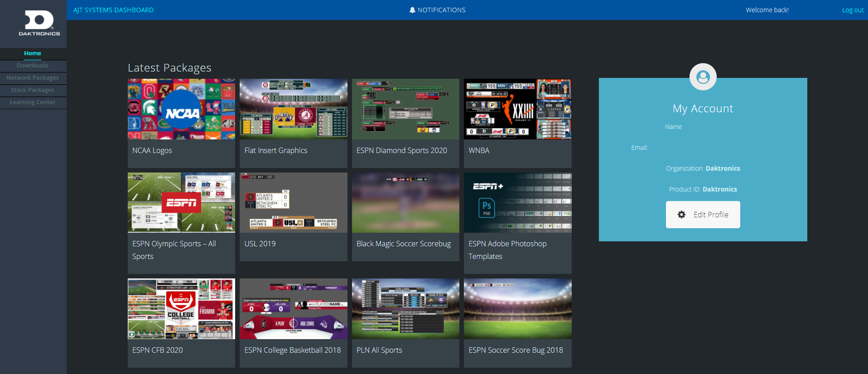Click the user avatar icon above My Account

[x=703, y=77]
